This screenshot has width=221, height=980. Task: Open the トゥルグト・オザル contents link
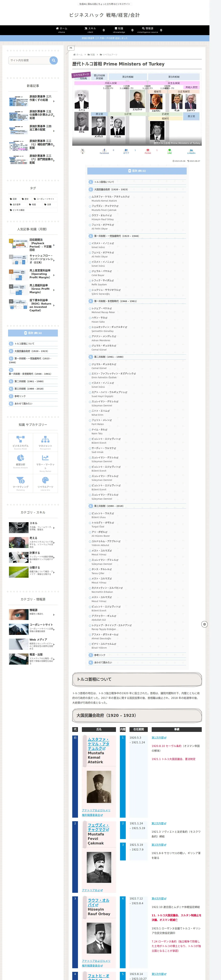103,523
